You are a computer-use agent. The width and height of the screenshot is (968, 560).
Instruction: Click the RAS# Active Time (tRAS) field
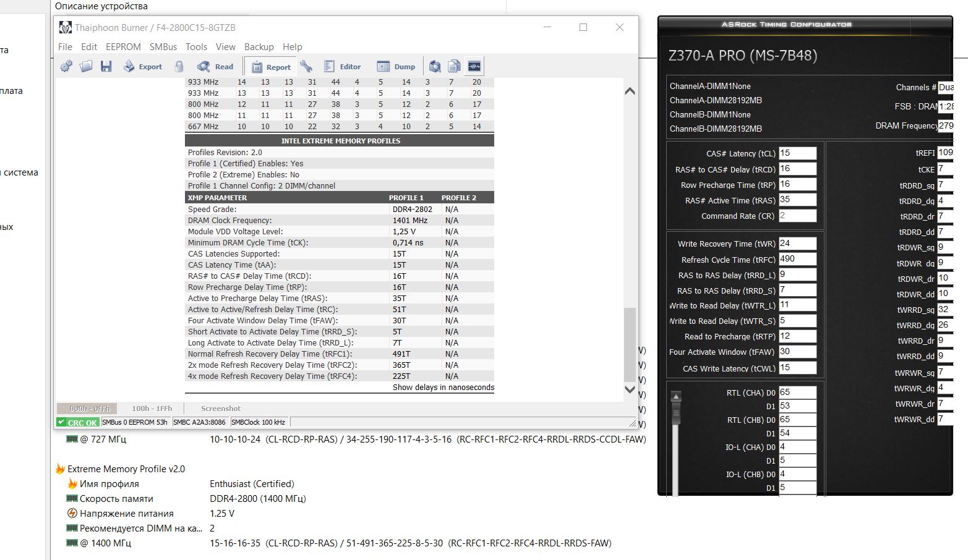pos(797,200)
